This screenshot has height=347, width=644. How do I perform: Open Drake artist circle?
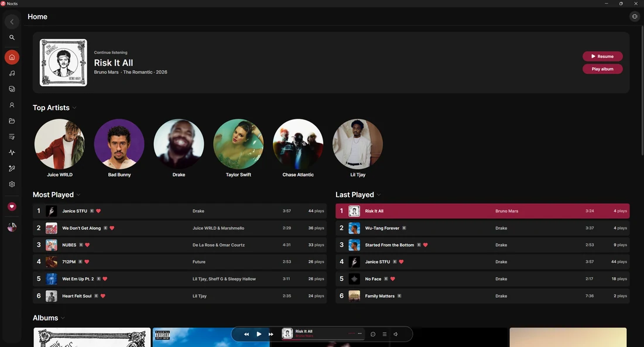(179, 144)
